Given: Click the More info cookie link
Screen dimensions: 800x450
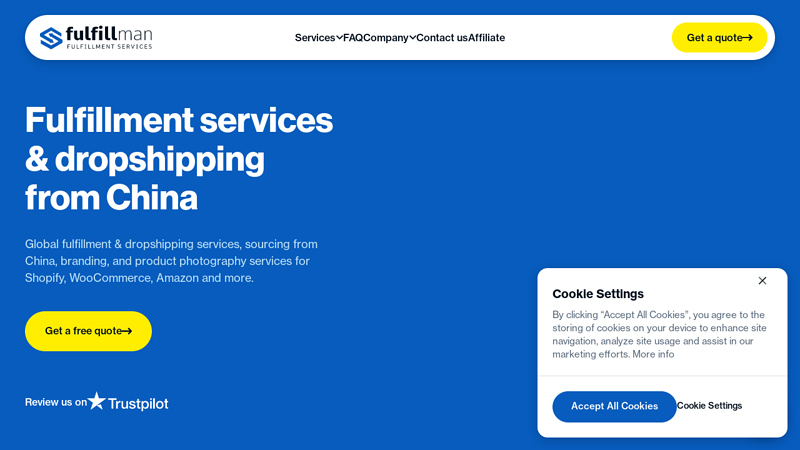Looking at the screenshot, I should (653, 354).
